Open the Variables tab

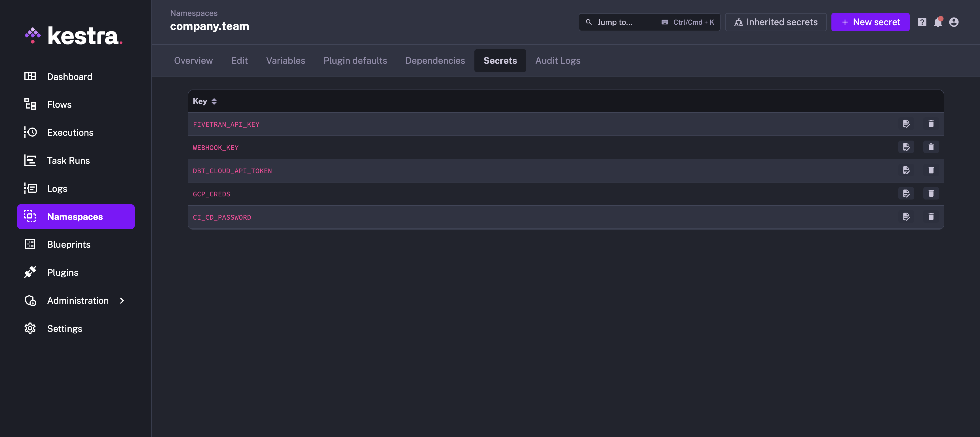285,60
